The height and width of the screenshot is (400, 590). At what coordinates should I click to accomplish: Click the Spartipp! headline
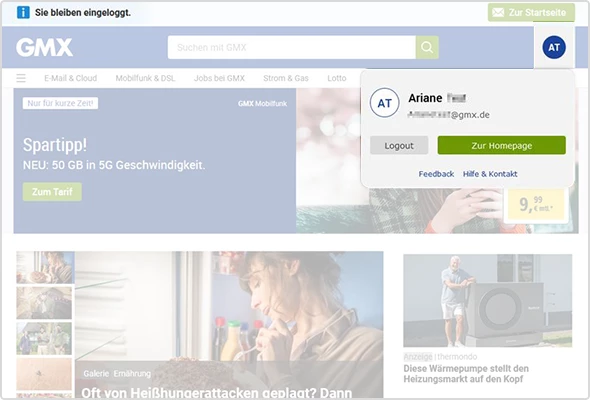[55, 145]
